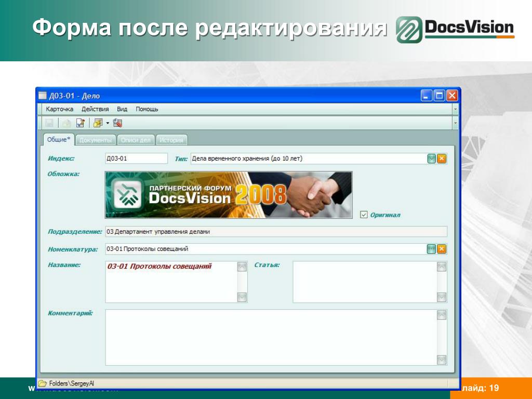Expand toolbar overflow chevron at right

tap(455, 123)
